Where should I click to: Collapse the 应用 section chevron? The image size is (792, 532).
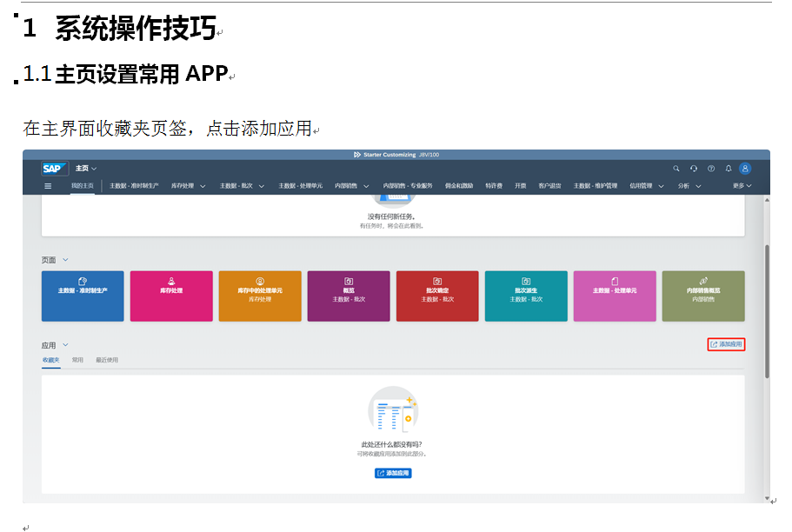click(65, 345)
